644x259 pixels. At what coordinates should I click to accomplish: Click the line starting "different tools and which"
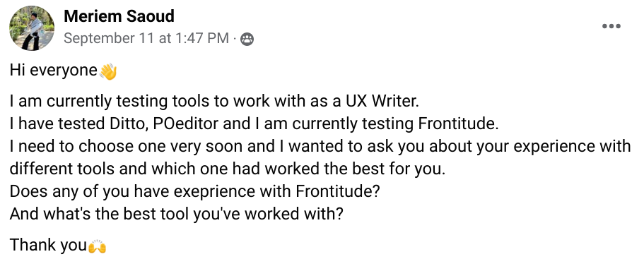(228, 169)
